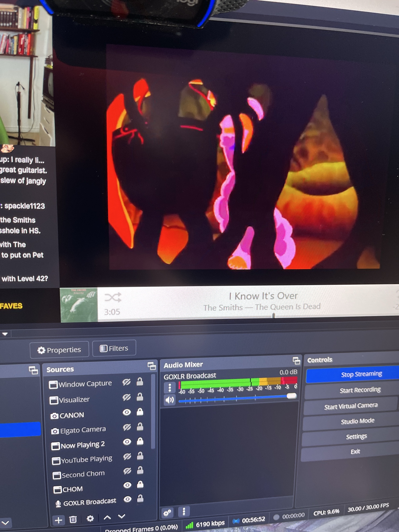
Task: Click Start Recording button
Action: pyautogui.click(x=360, y=390)
